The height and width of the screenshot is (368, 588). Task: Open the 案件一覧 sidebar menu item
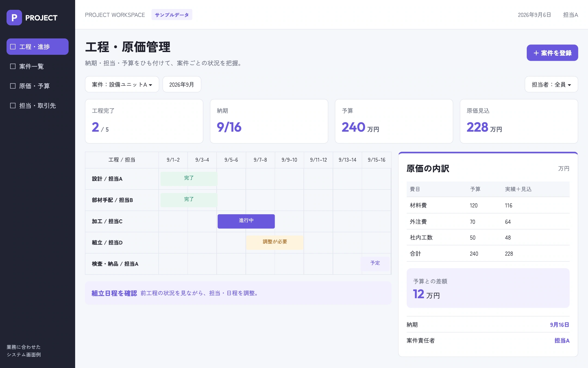click(x=38, y=66)
